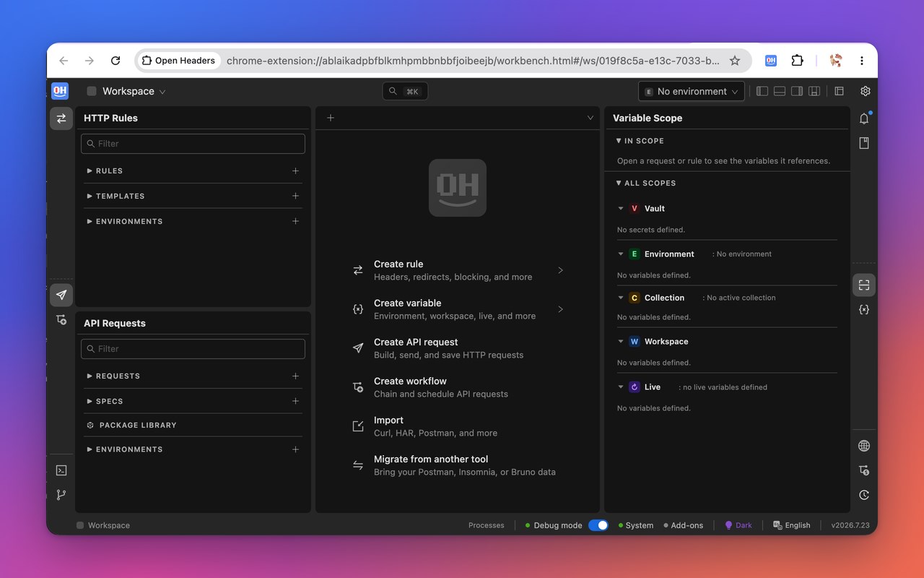Screen dimensions: 924x578
Task: Open the Workspace dropdown in header
Action: tap(126, 91)
